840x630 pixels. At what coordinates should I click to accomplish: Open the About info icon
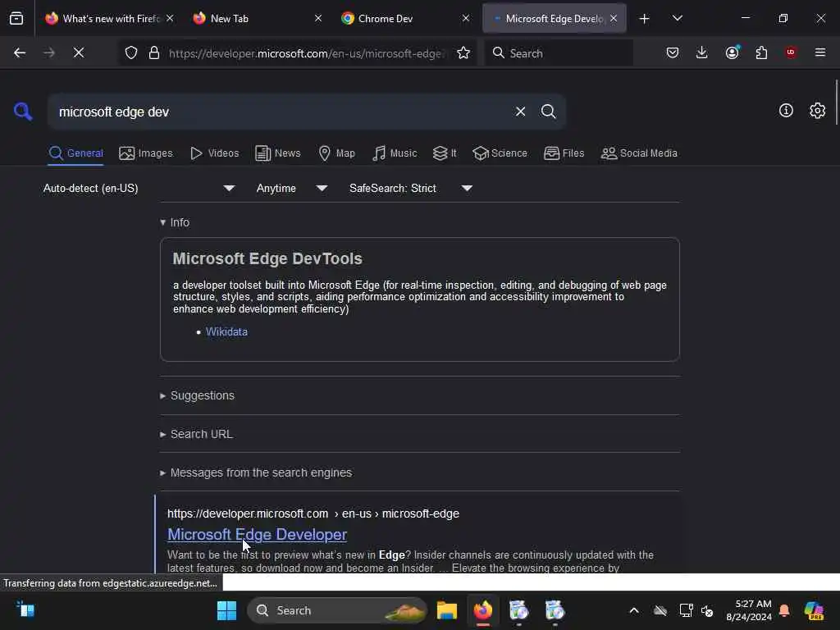(x=786, y=111)
